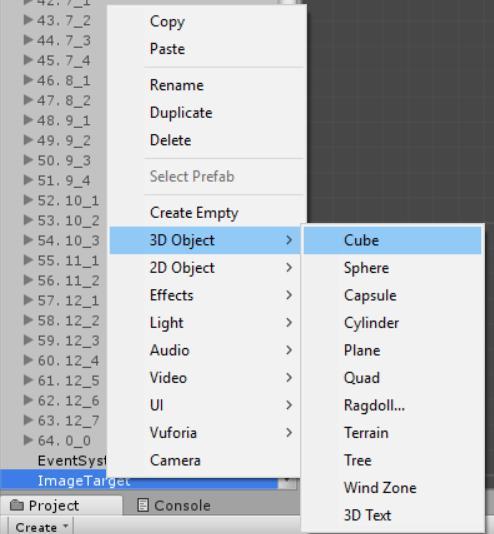Expand the 64. 0_0 object arrow
Screen dimensions: 494x534
pyautogui.click(x=28, y=440)
